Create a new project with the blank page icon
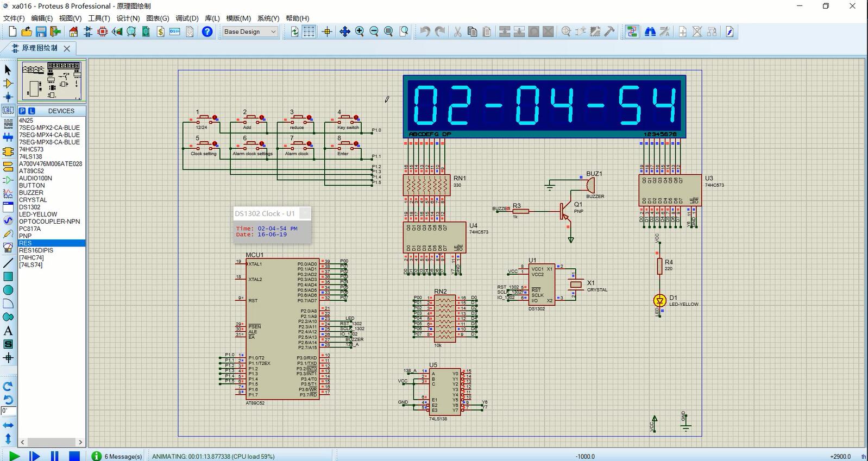Viewport: 868px width, 461px height. 12,31
